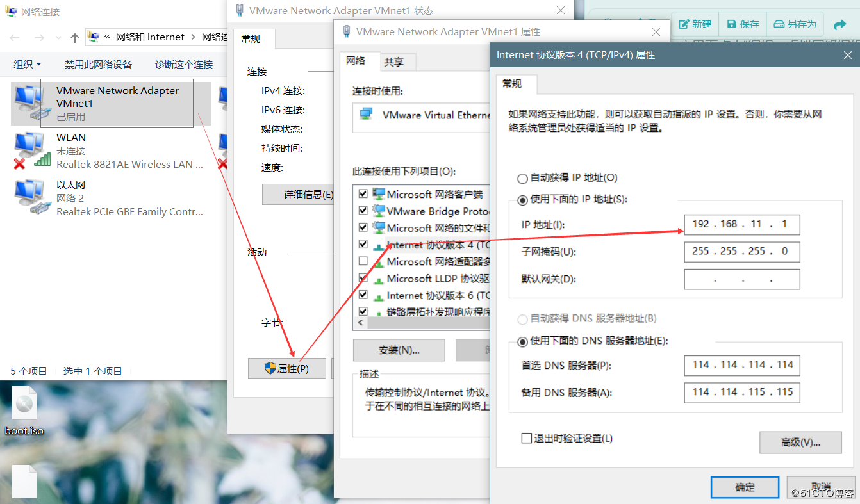The height and width of the screenshot is (504, 860).
Task: Click the VMware Bridge Protocol item icon
Action: [x=379, y=211]
